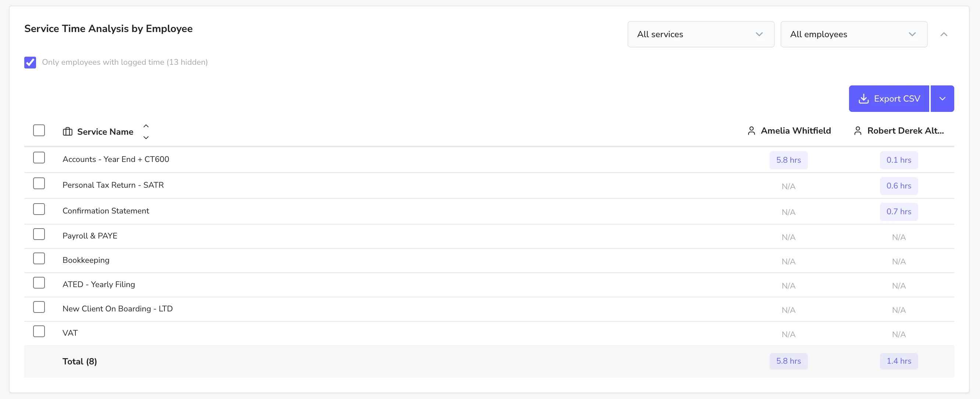This screenshot has width=980, height=399.
Task: Click the Accounts - Year End + CT600 name
Action: [x=116, y=159]
